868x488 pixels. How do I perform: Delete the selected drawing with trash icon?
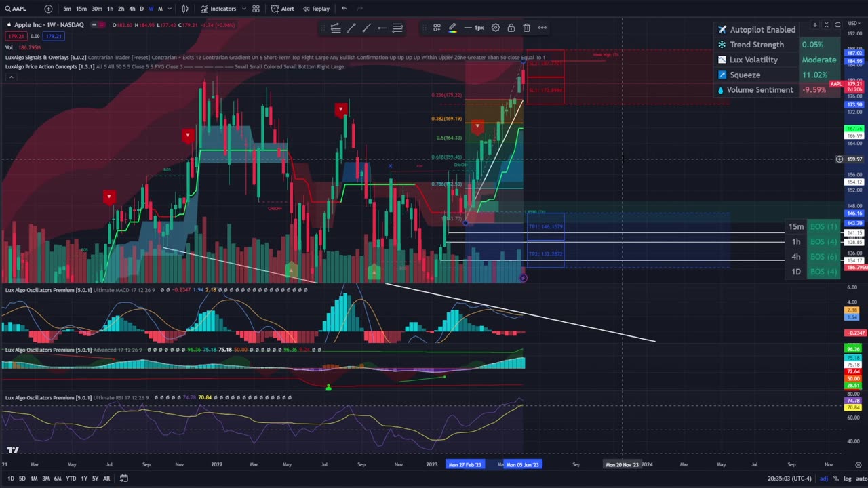[x=526, y=28]
